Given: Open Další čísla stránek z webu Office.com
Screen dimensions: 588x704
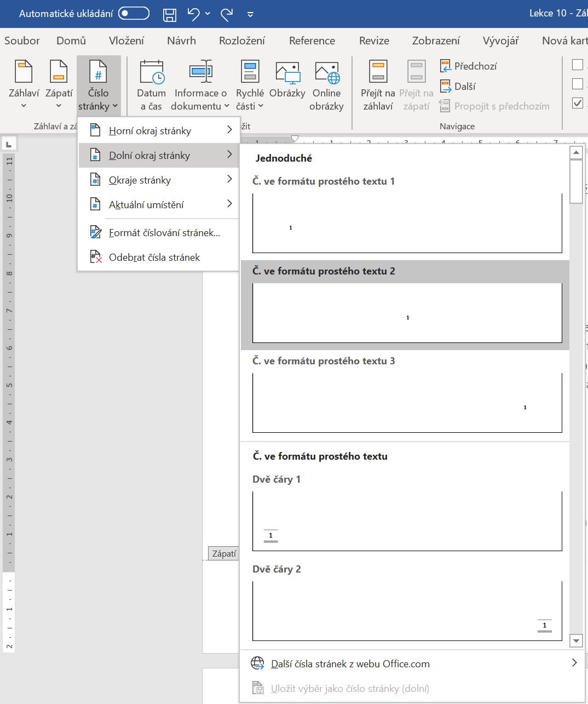Looking at the screenshot, I should (x=350, y=664).
